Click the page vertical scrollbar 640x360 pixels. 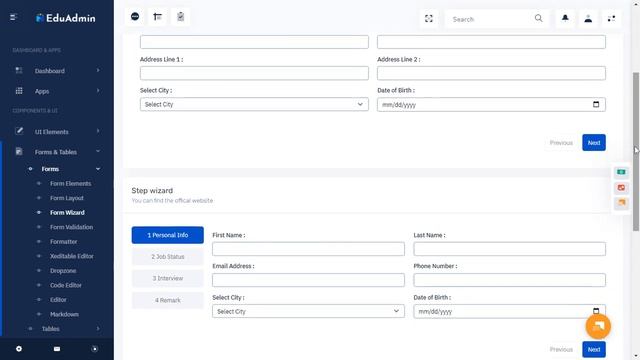[636, 151]
